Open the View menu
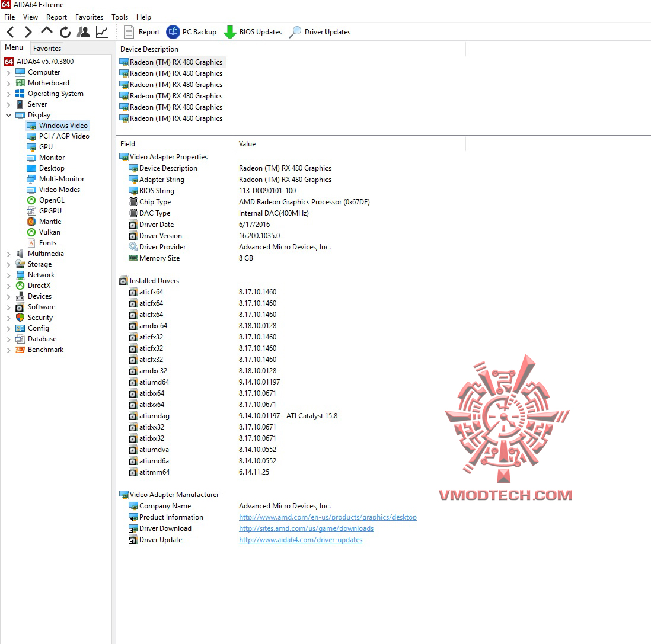The image size is (651, 644). click(30, 17)
